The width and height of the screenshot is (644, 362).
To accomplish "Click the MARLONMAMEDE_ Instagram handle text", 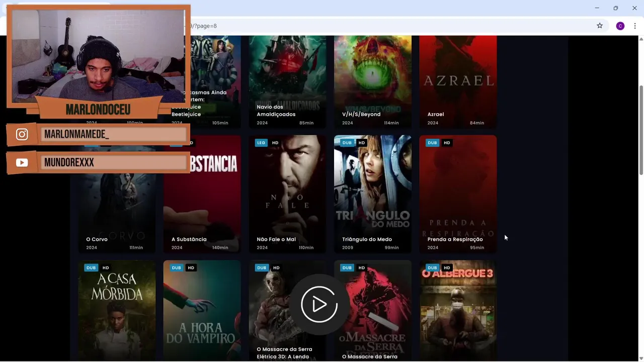I will pyautogui.click(x=76, y=134).
